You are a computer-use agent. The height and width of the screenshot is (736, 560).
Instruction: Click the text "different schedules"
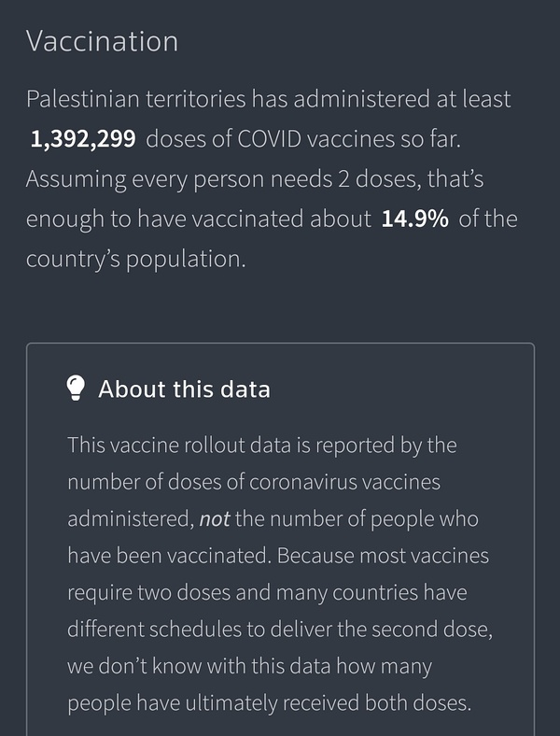tap(148, 630)
